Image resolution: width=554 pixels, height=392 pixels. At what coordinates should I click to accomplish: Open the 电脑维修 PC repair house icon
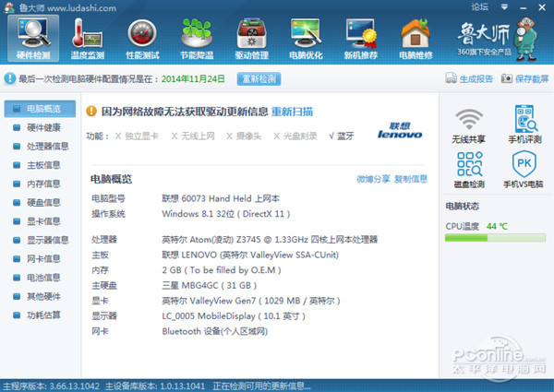point(415,38)
